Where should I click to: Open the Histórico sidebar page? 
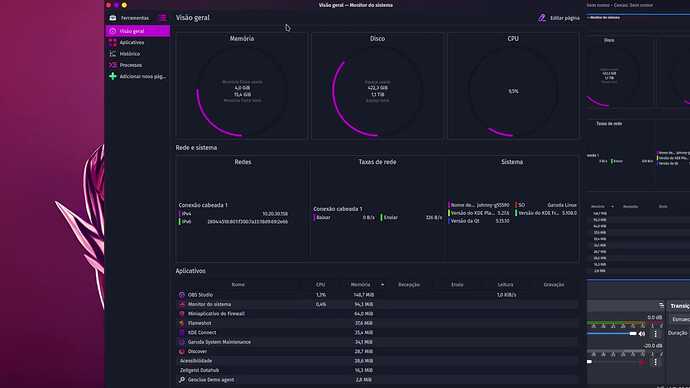coord(138,54)
